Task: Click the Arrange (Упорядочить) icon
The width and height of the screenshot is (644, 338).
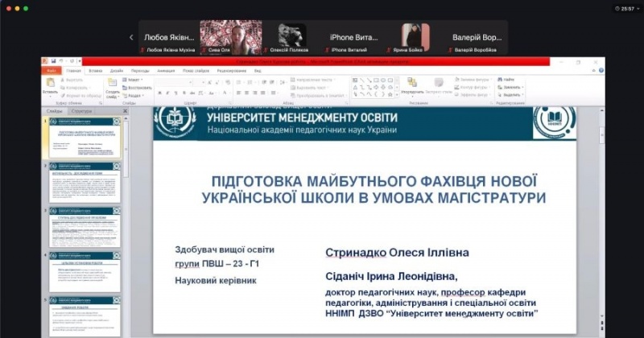Action: point(412,85)
